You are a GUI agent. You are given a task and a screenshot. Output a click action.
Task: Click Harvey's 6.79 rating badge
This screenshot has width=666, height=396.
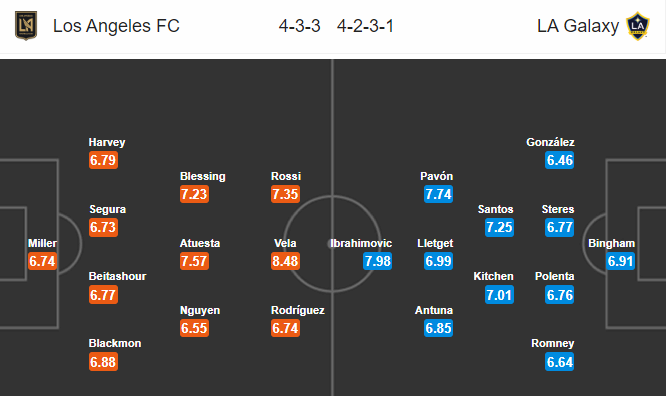click(103, 160)
